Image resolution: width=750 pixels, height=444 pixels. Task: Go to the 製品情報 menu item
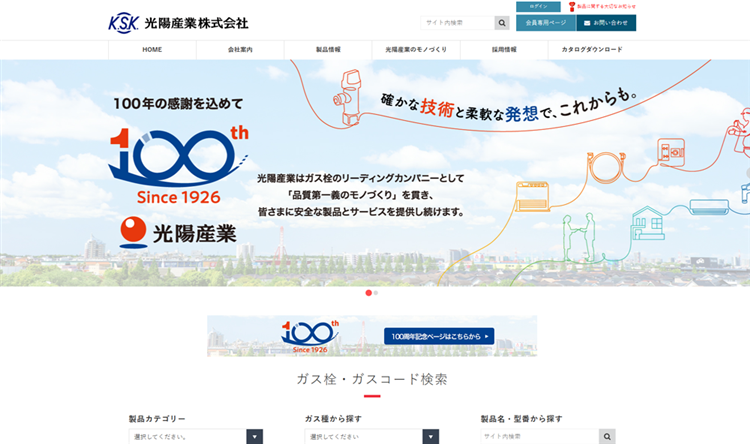point(328,50)
